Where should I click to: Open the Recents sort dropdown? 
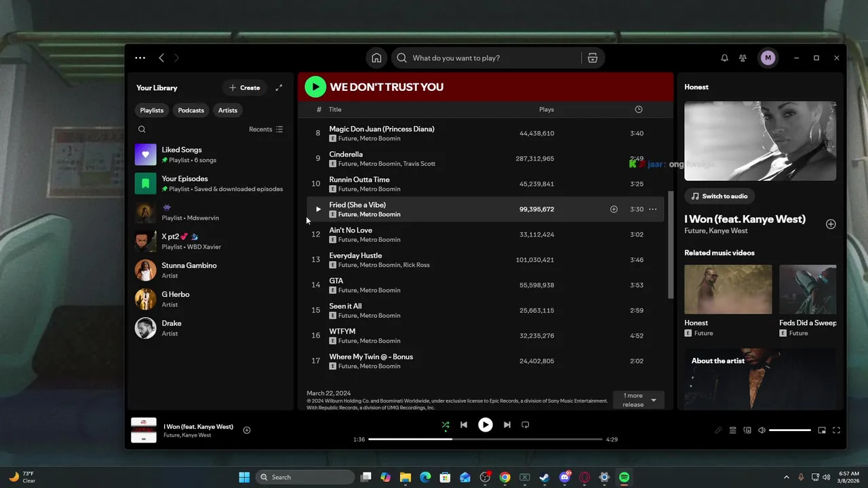[266, 129]
